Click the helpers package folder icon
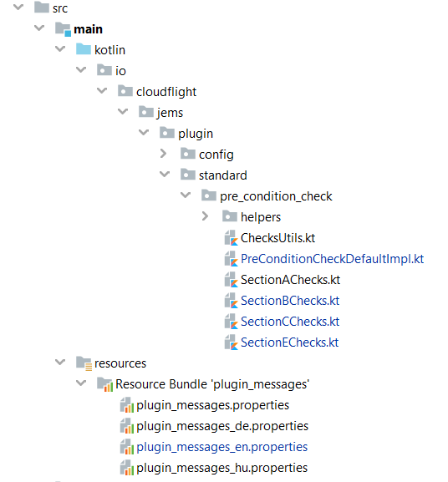This screenshot has height=482, width=448. pyautogui.click(x=230, y=216)
